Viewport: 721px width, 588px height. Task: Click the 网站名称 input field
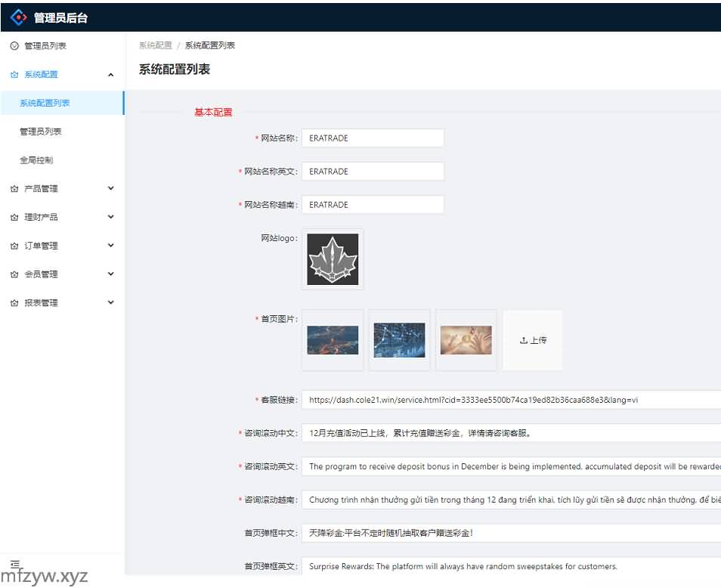pos(373,138)
